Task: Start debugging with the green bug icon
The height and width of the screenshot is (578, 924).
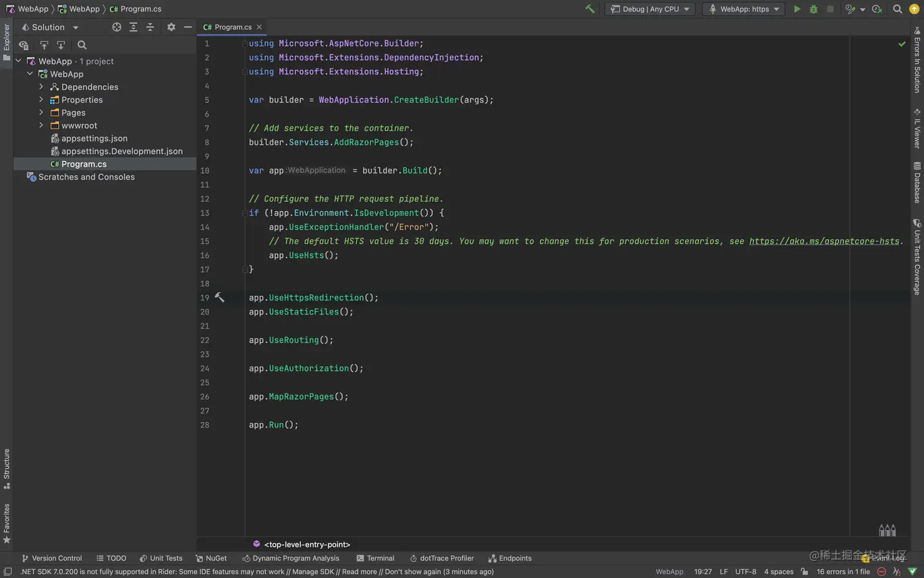Action: pyautogui.click(x=813, y=9)
